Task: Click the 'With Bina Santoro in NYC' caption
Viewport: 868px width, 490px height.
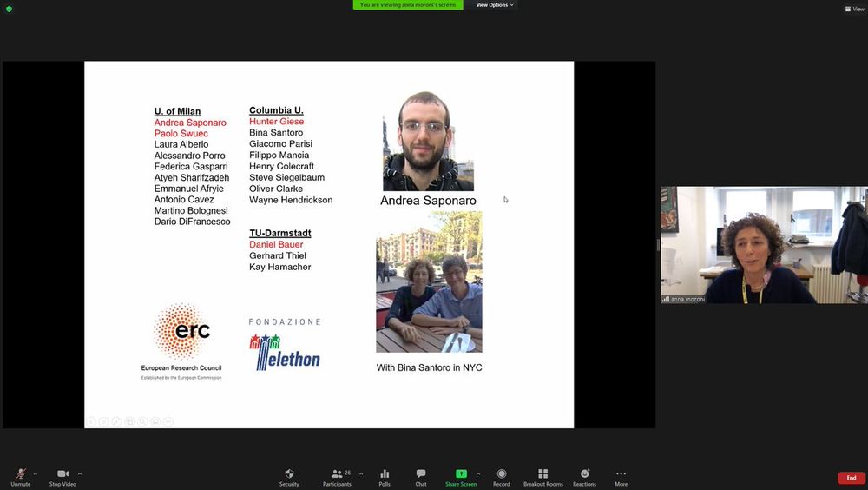Action: 429,367
